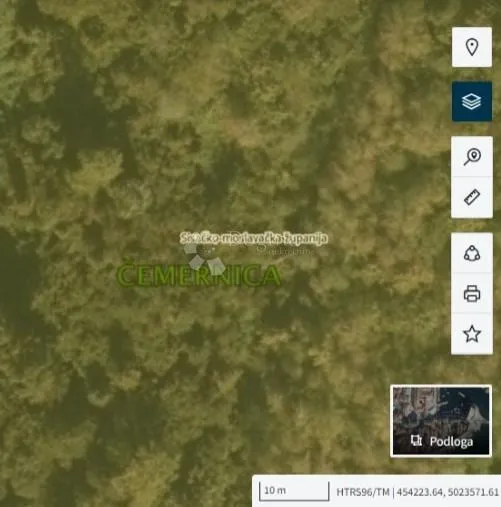The height and width of the screenshot is (507, 501).
Task: Click the dark blue active layers button
Action: pyautogui.click(x=472, y=101)
